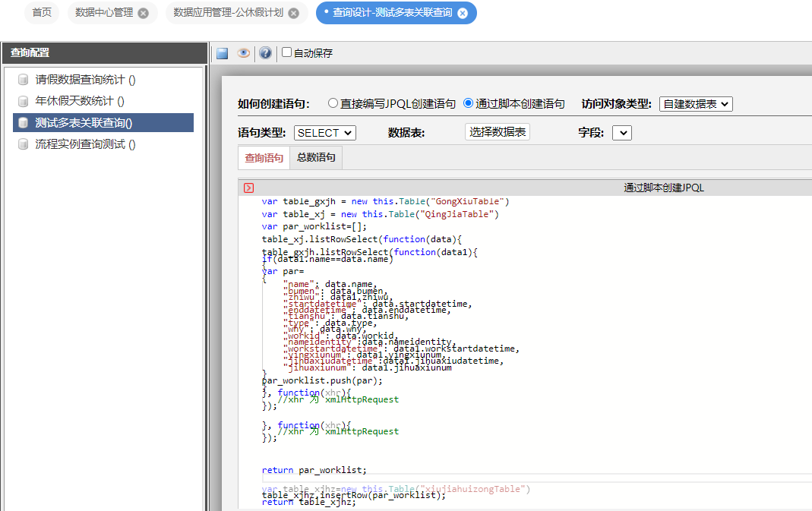Close the 数据中心管理 tab

click(144, 13)
